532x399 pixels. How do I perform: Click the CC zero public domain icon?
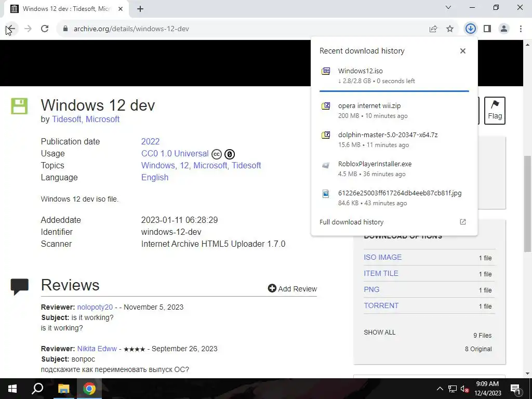pyautogui.click(x=230, y=154)
